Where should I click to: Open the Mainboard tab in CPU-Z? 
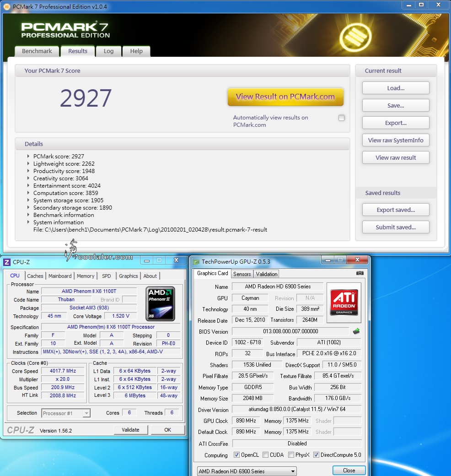tap(60, 276)
